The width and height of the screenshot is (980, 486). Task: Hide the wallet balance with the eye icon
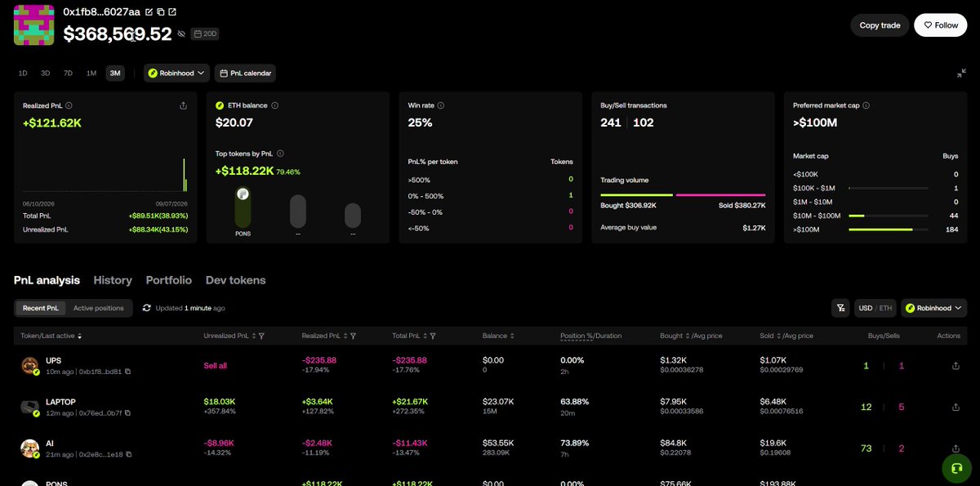(x=181, y=34)
